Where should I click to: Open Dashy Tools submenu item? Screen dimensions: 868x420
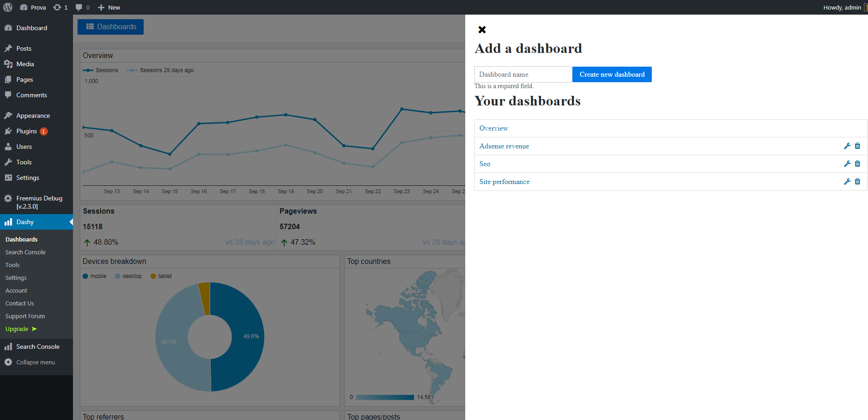click(x=12, y=265)
